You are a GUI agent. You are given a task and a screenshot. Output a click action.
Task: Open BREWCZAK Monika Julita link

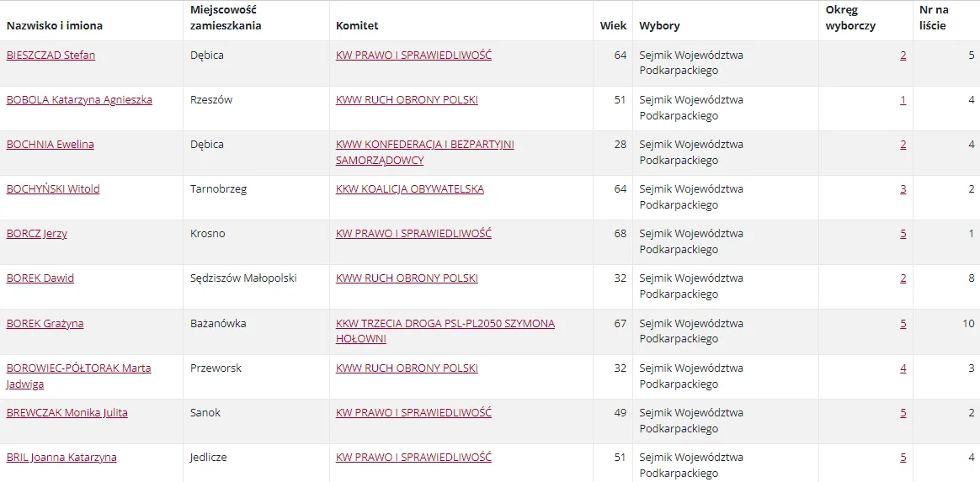67,413
